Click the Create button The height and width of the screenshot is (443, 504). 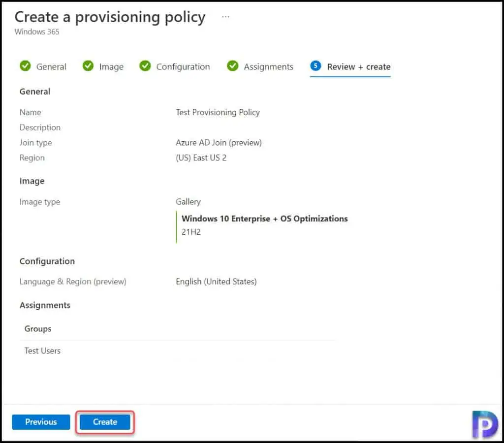pos(105,422)
